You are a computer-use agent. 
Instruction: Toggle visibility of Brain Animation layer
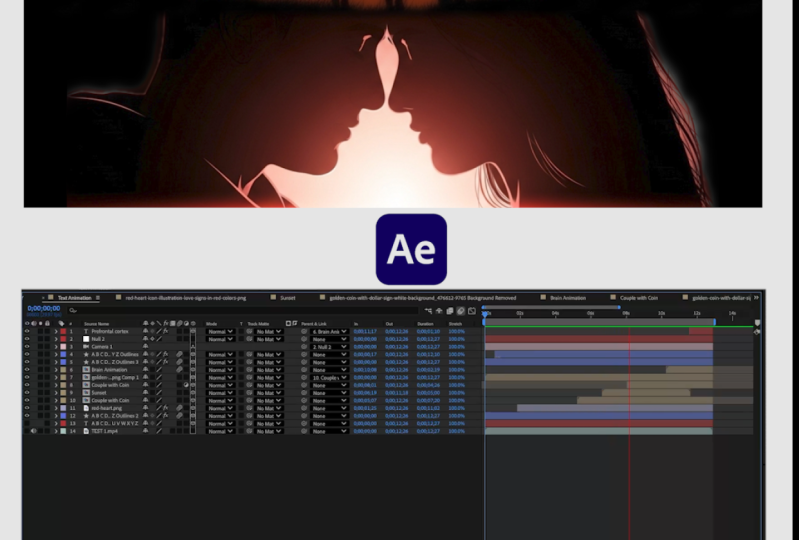(27, 369)
